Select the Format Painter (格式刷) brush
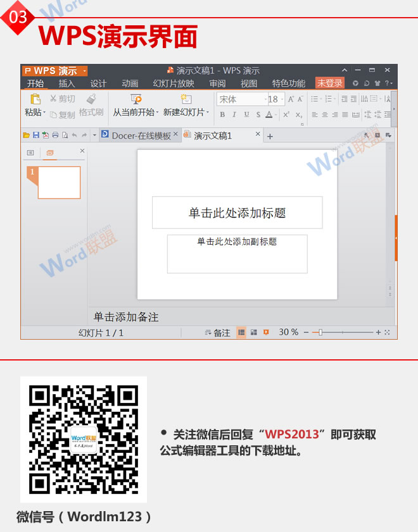 [x=91, y=99]
